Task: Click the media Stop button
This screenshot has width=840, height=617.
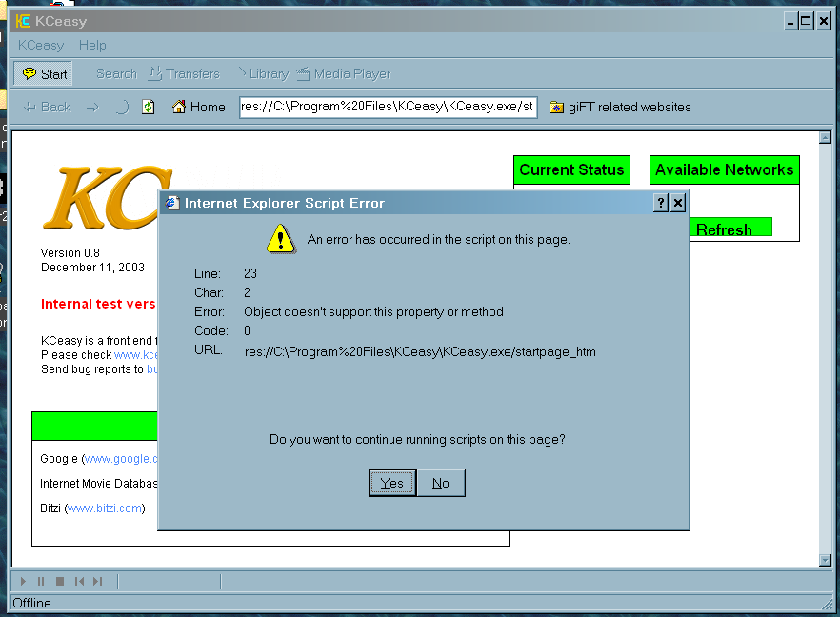Action: 60,581
